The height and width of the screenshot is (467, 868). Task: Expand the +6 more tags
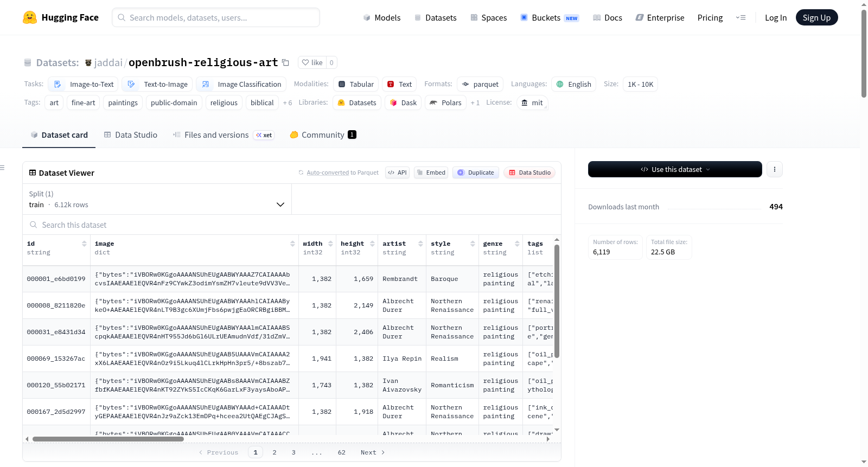pos(288,103)
